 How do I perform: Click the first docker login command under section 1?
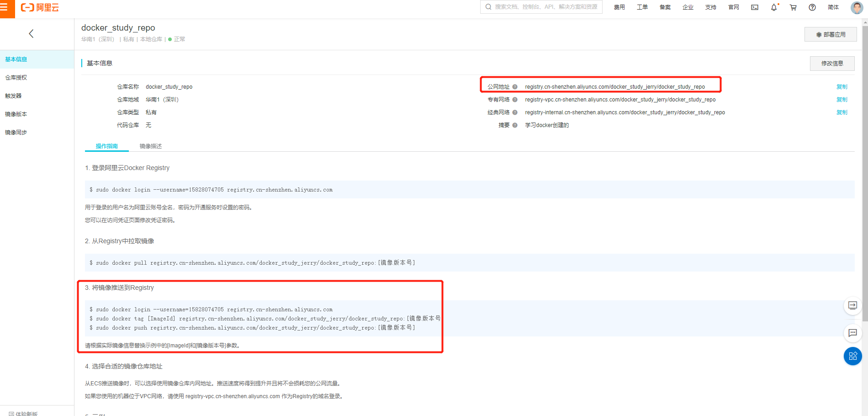[x=211, y=190]
